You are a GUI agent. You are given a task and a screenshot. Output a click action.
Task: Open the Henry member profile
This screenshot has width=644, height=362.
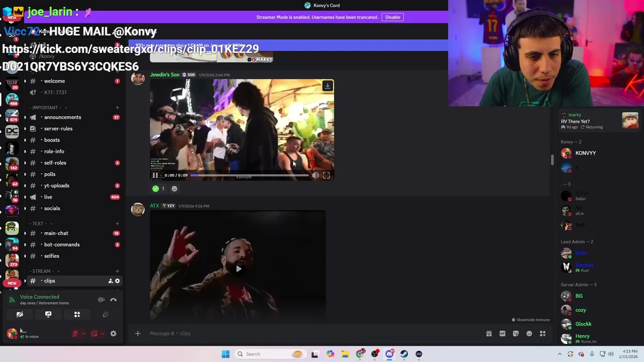[599, 338]
